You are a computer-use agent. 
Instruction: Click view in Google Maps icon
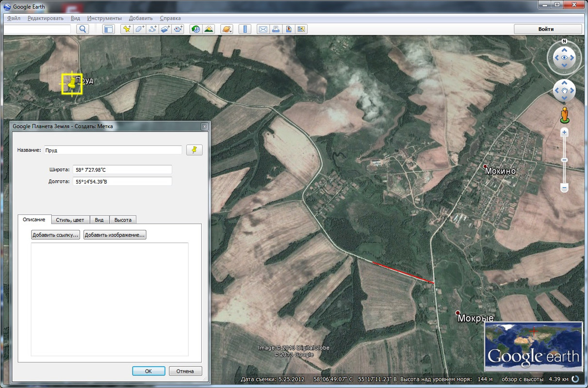coord(301,29)
